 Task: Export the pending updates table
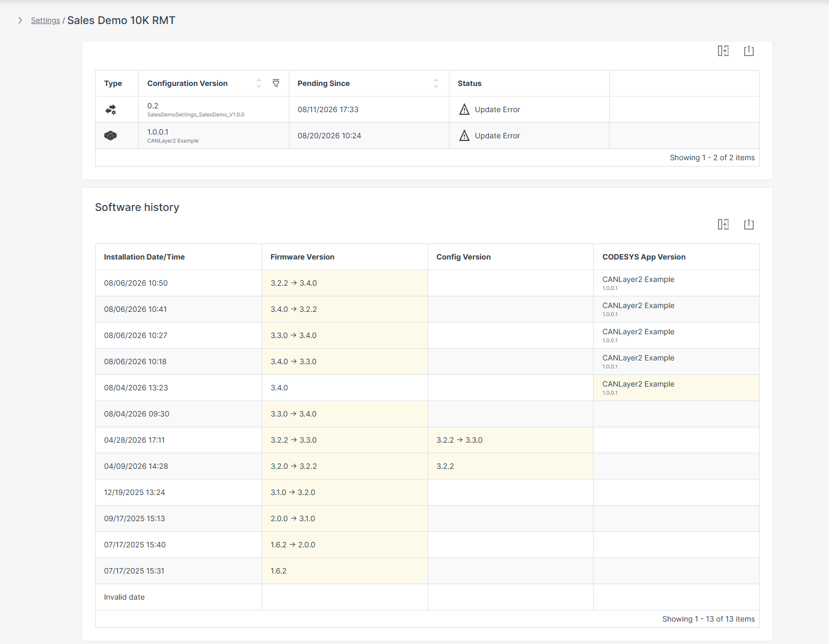[x=749, y=51]
